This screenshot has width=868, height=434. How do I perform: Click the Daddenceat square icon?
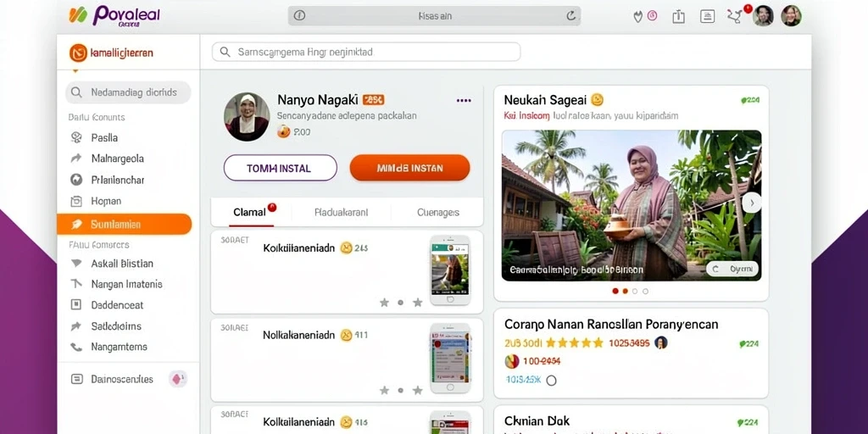tap(76, 304)
